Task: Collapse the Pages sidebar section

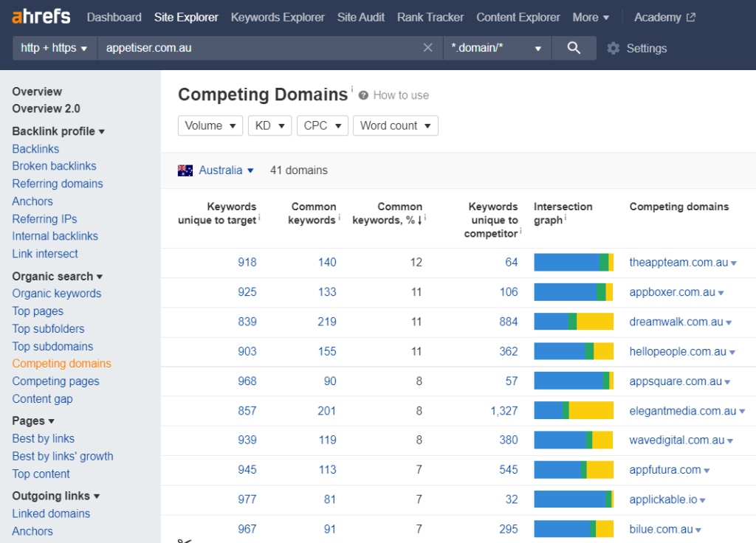Action: point(33,421)
